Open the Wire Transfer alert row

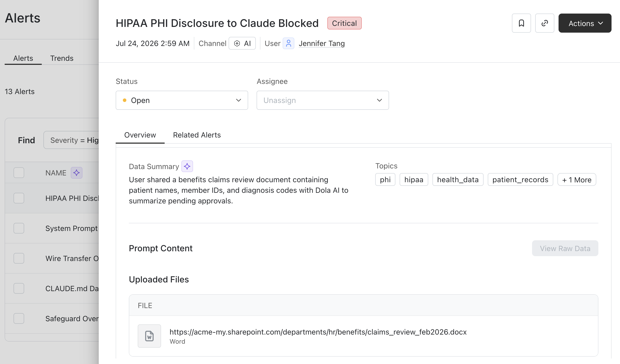tap(52, 258)
